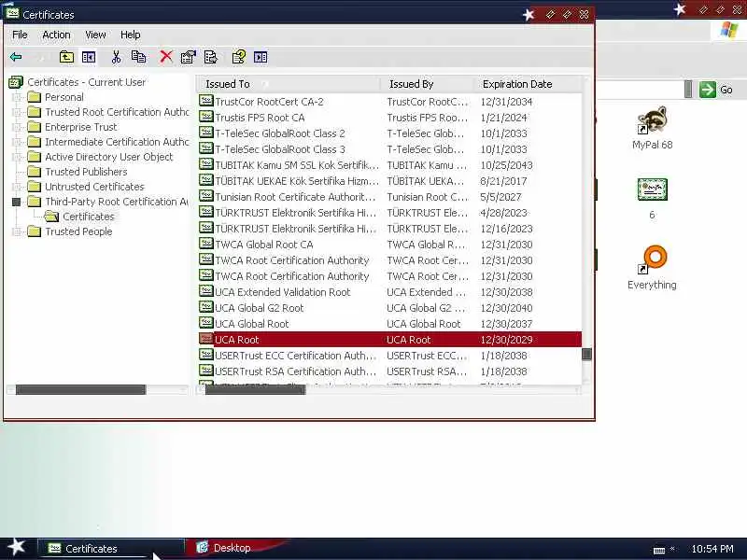Viewport: 747px width, 560px height.
Task: Select the UCA Global G2 Root row
Action: [389, 308]
